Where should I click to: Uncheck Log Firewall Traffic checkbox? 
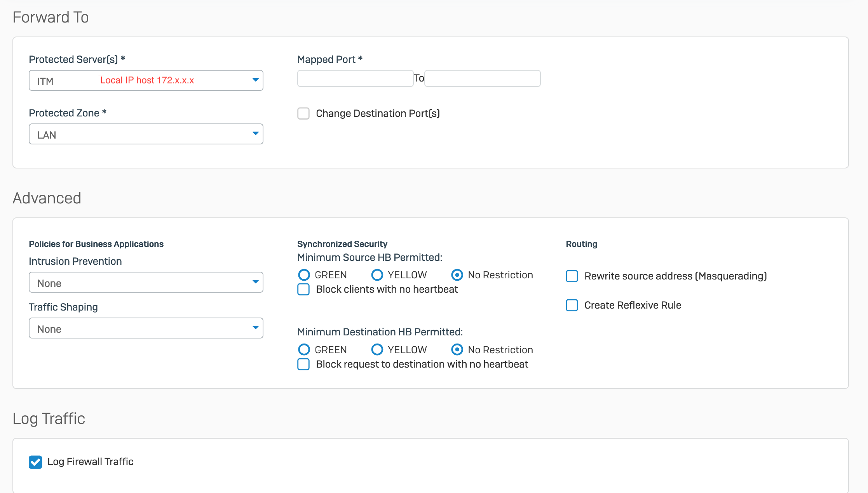pos(35,462)
